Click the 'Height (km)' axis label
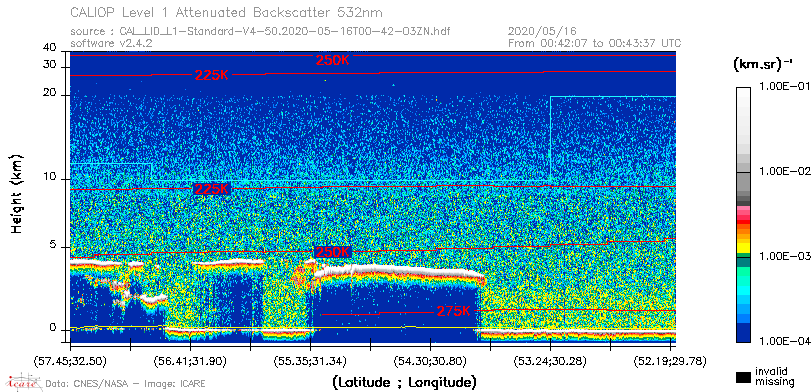 [17, 193]
